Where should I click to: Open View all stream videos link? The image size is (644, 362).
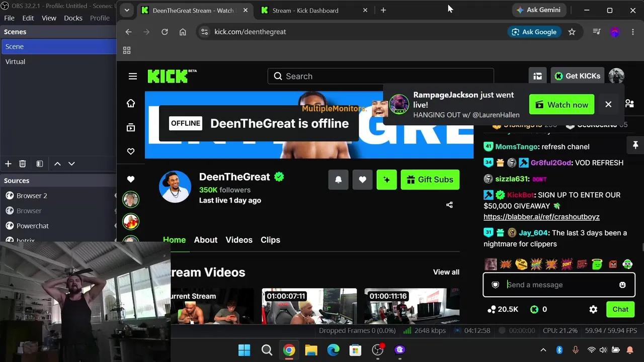point(446,272)
